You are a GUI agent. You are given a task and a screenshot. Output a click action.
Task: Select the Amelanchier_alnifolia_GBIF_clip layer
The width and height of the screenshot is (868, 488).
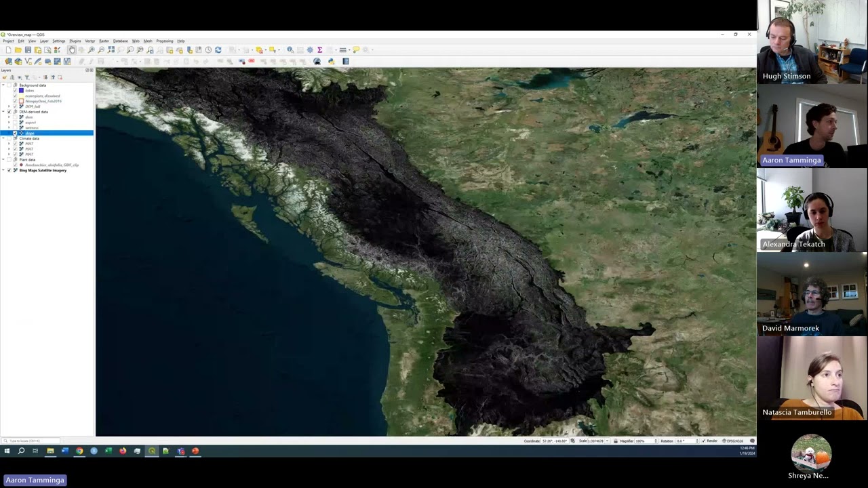52,165
